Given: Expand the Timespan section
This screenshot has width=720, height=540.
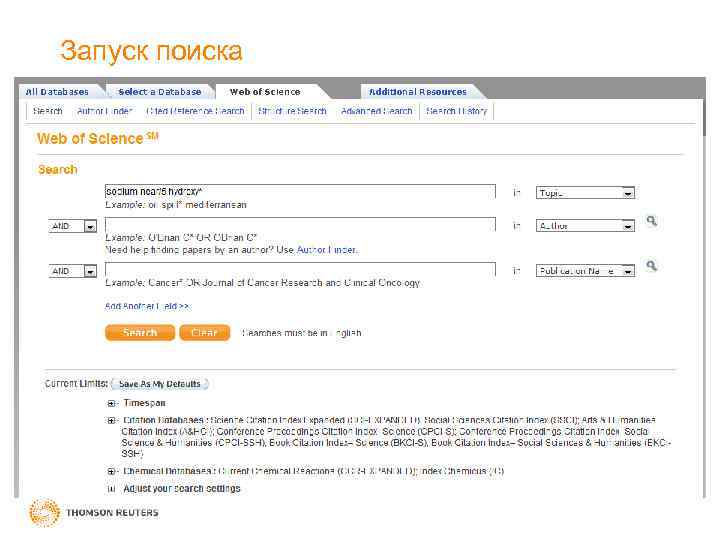Looking at the screenshot, I should coord(111,404).
